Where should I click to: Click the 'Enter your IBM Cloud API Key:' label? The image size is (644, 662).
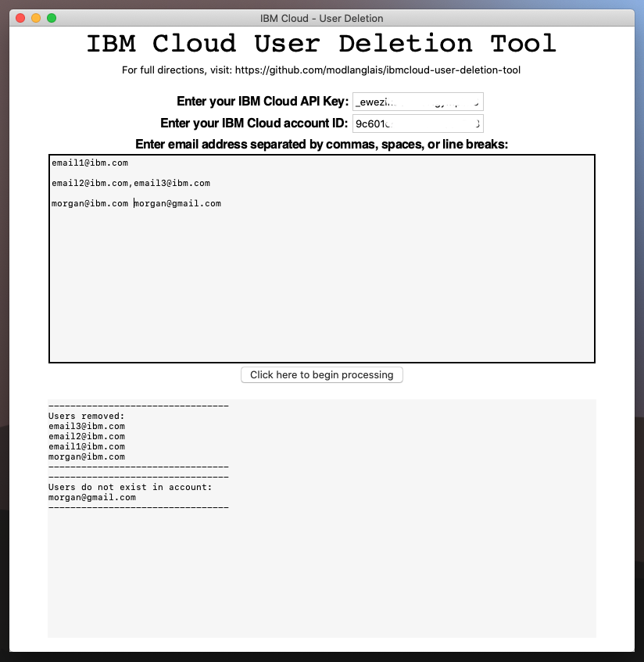click(263, 102)
